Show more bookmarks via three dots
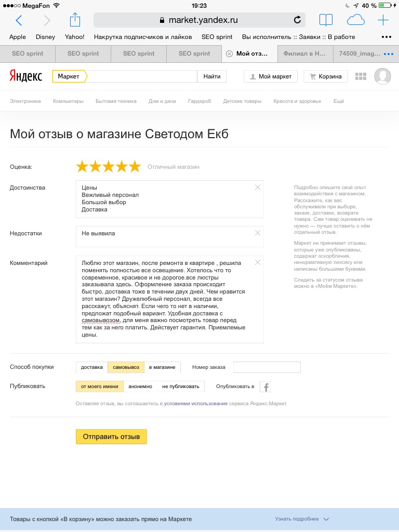Viewport: 399px width, 532px height. click(x=387, y=37)
